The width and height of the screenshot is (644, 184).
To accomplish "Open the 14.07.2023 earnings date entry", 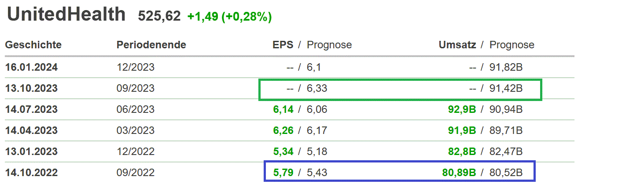I will click(x=32, y=109).
